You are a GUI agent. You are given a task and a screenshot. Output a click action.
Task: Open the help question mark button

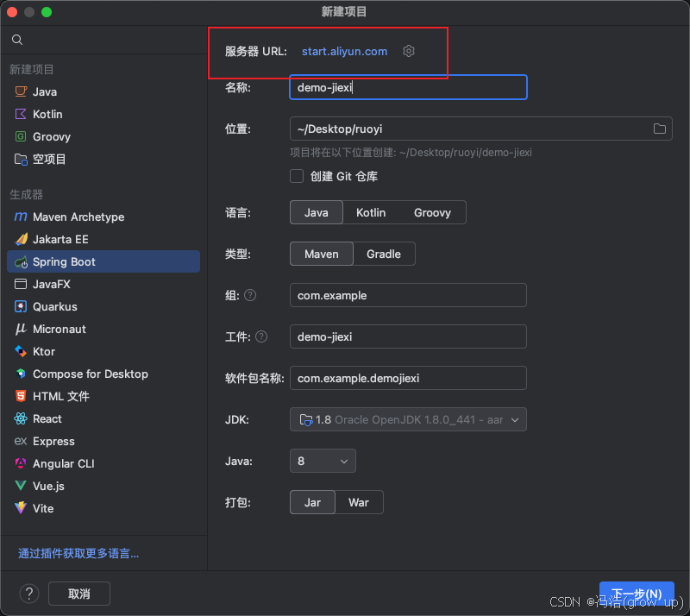pyautogui.click(x=29, y=594)
